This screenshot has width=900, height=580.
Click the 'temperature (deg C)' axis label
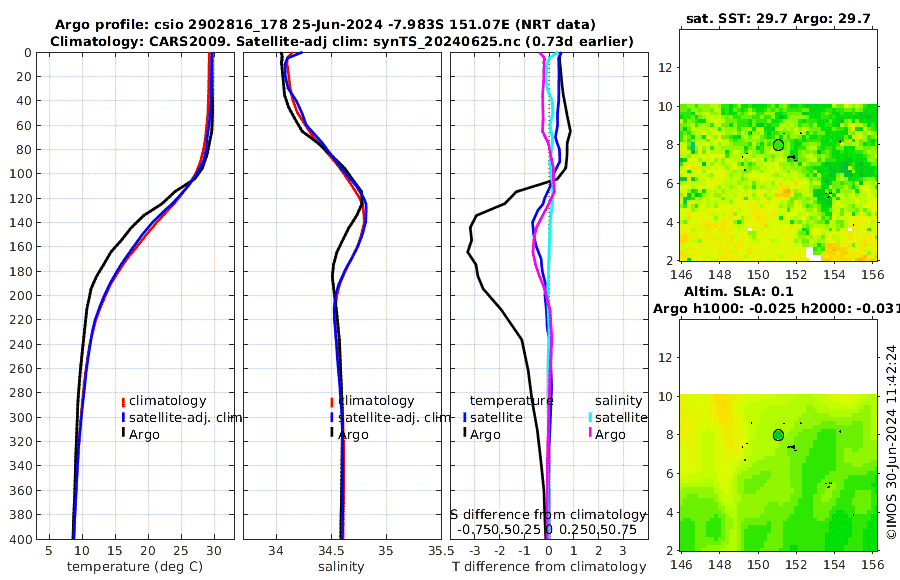pos(135,567)
